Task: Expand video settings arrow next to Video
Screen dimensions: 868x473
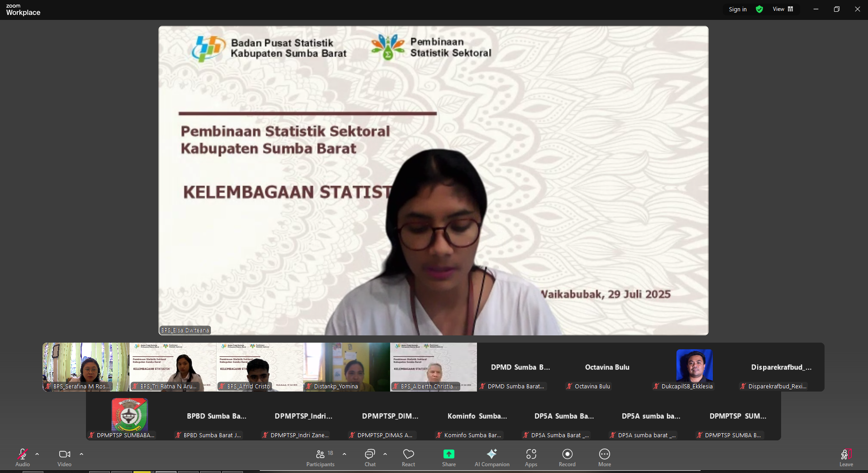Action: 81,454
